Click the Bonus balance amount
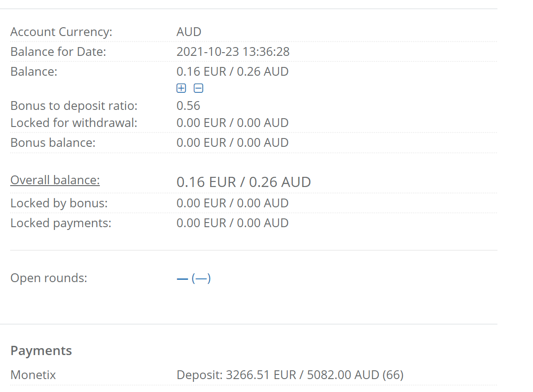The height and width of the screenshot is (392, 533). click(232, 143)
